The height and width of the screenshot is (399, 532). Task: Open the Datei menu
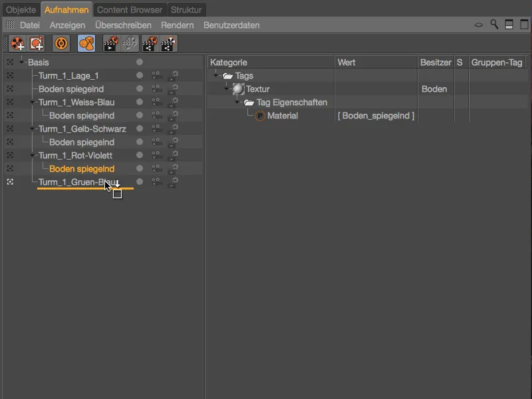tap(30, 25)
